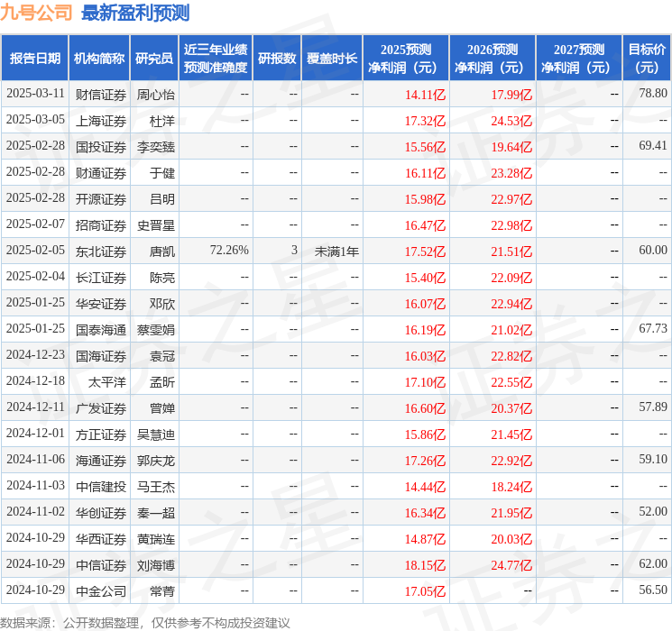Image resolution: width=672 pixels, height=631 pixels.
Task: Click analyst name 袁冠
Action: (162, 356)
